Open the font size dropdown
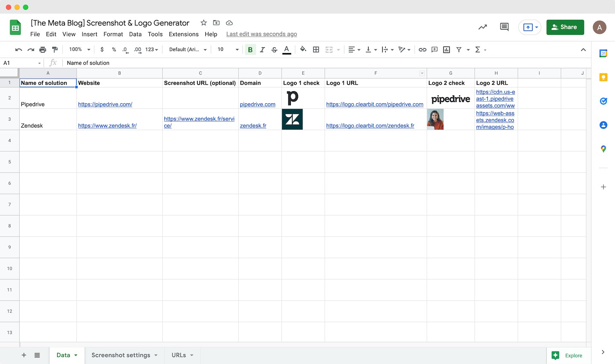Viewport: 615px width, 364px height. tap(228, 50)
